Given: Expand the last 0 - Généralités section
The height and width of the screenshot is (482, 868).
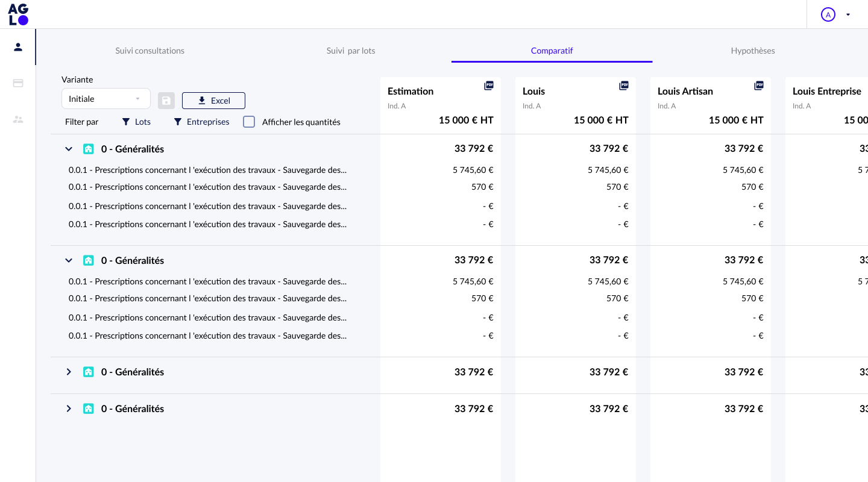Looking at the screenshot, I should (69, 409).
